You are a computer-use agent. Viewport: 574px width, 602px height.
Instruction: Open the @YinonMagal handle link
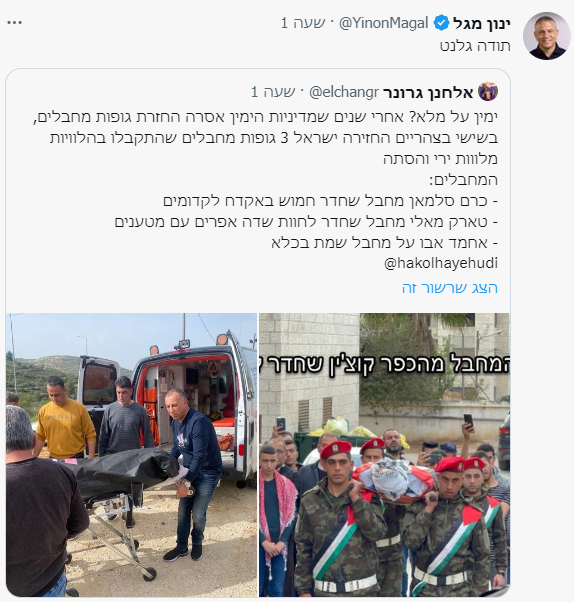[384, 23]
